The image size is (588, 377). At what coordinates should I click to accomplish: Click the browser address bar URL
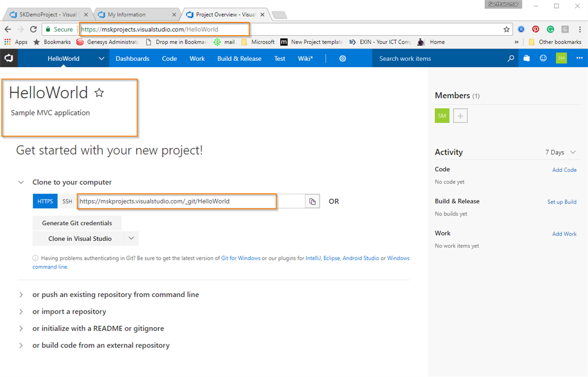(149, 29)
